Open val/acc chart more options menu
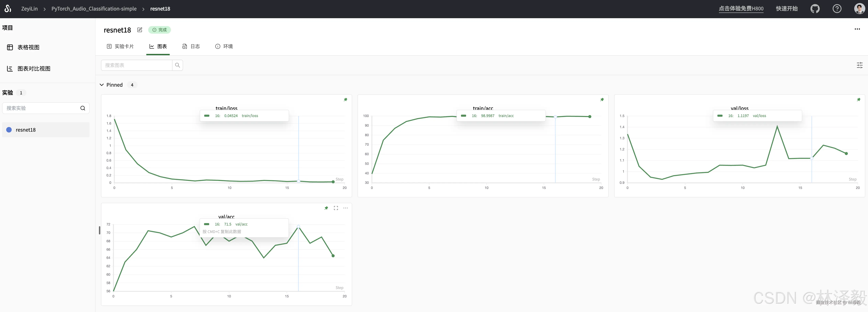868x312 pixels. tap(345, 208)
